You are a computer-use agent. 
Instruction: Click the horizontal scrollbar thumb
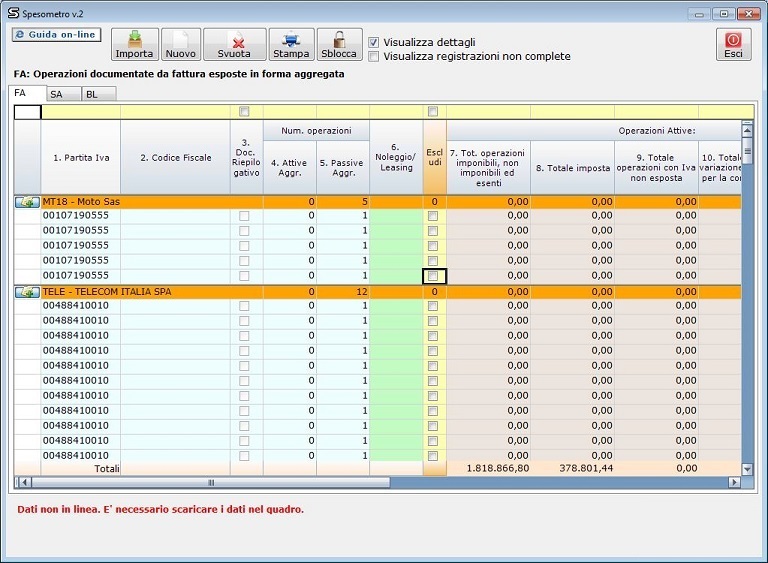tap(211, 483)
